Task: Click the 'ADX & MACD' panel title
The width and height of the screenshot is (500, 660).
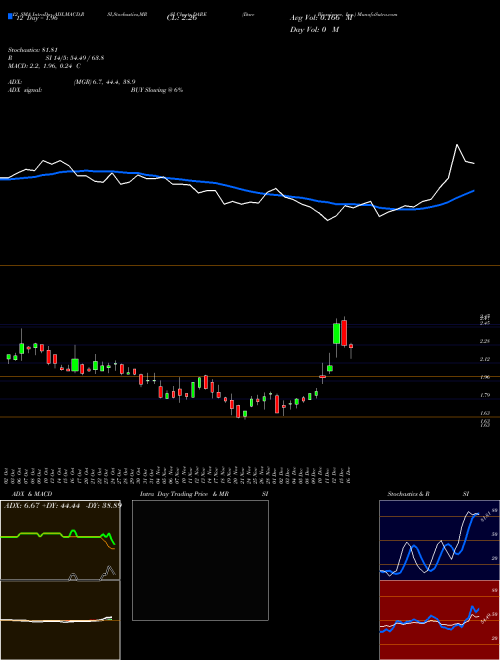Action: (x=32, y=494)
